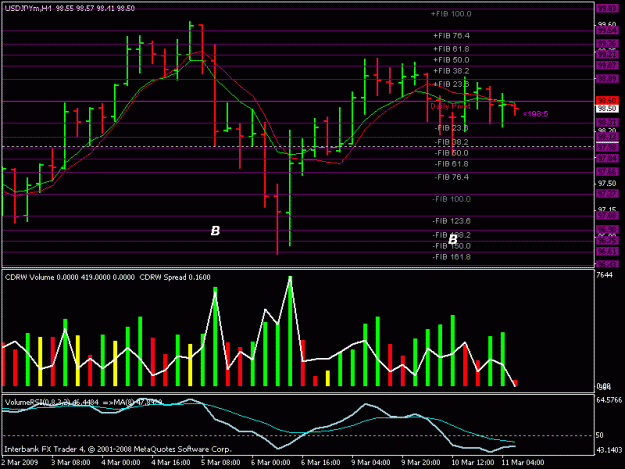Click the purple 97.37 price tag
The image size is (625, 469).
point(607,194)
